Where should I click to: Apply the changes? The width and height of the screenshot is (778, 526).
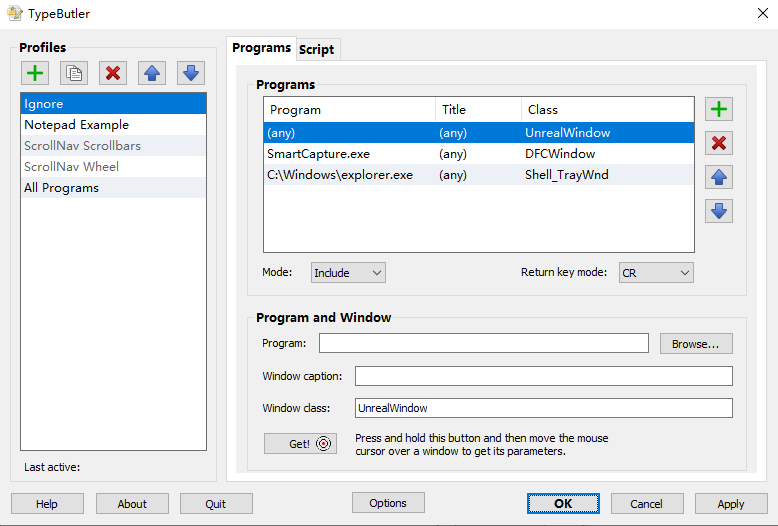point(731,504)
